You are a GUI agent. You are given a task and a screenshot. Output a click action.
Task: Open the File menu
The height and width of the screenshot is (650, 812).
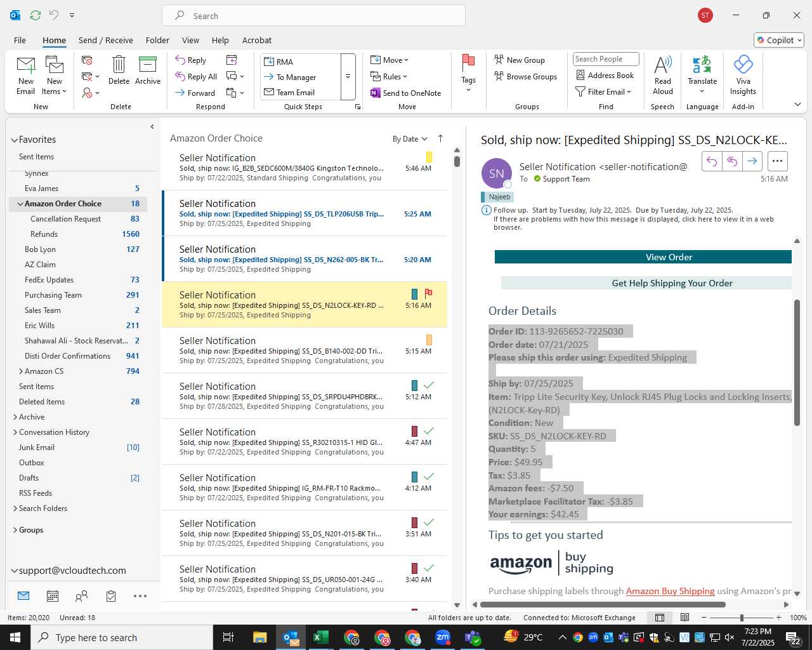pyautogui.click(x=20, y=40)
